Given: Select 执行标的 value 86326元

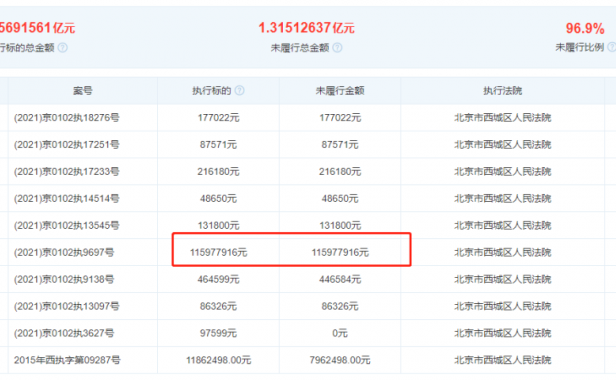Looking at the screenshot, I should pos(218,306).
